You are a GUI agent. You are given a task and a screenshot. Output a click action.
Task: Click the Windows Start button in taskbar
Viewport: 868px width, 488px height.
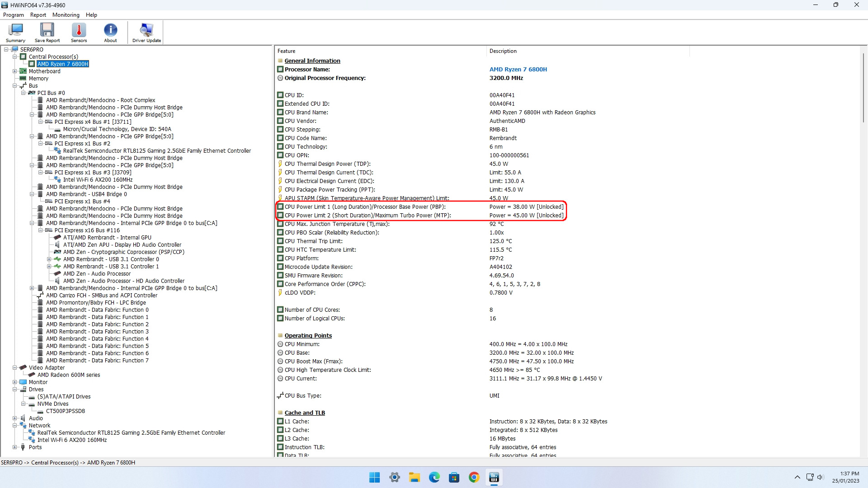(x=375, y=478)
